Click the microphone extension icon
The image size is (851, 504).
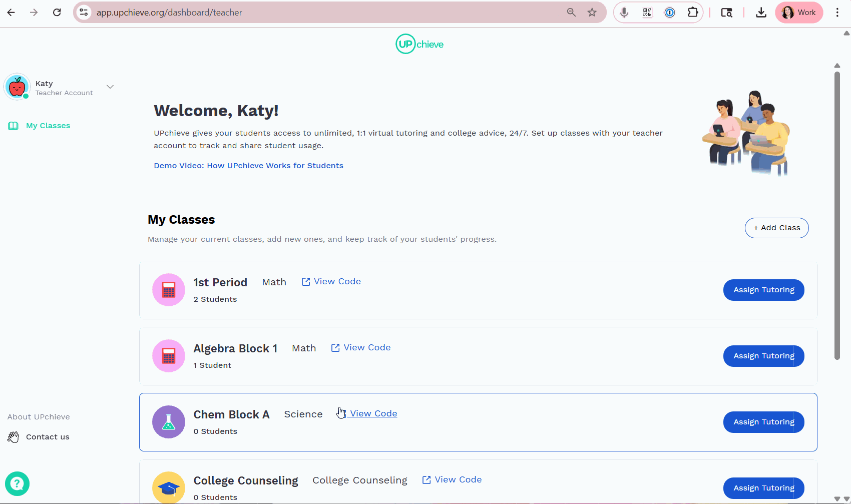click(x=624, y=13)
